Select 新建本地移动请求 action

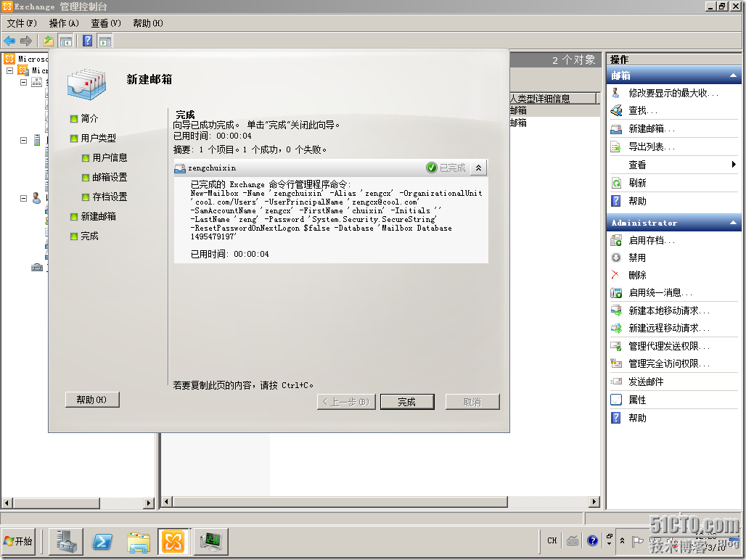coord(673,311)
